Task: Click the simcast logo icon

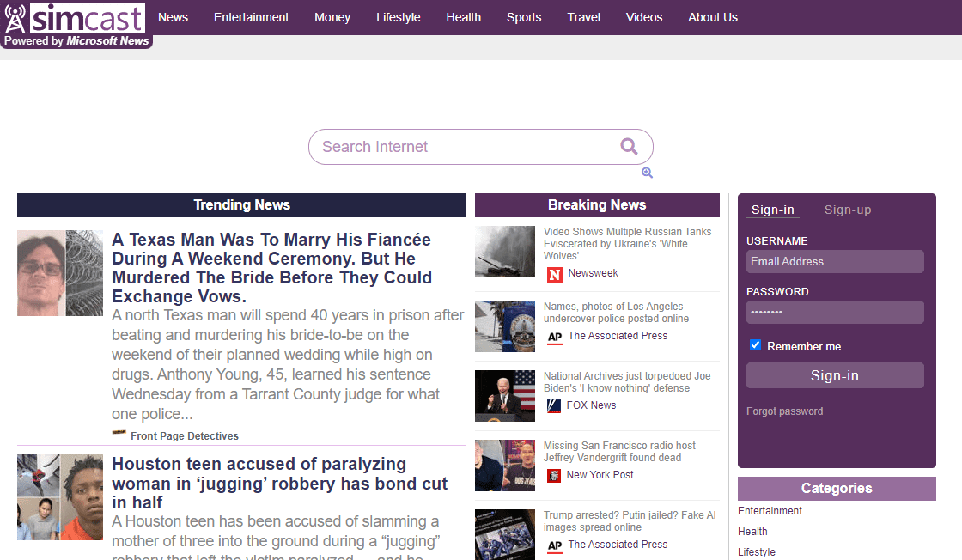Action: click(76, 18)
